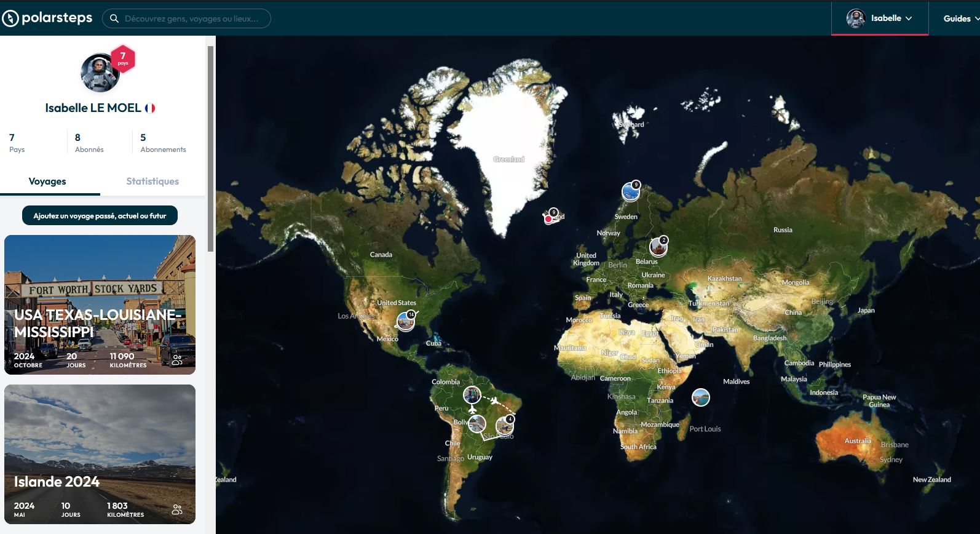The image size is (980, 534).
Task: Focus the search field for people, trips or places
Action: click(x=186, y=18)
